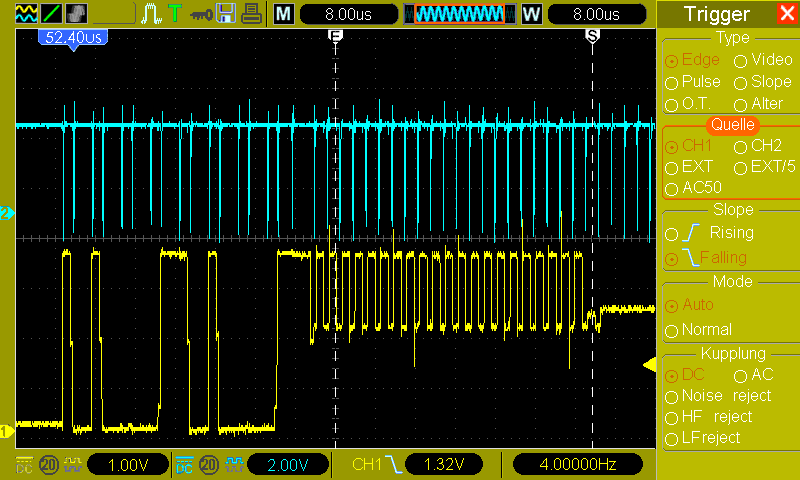Select O.T. trigger type

tap(688, 104)
